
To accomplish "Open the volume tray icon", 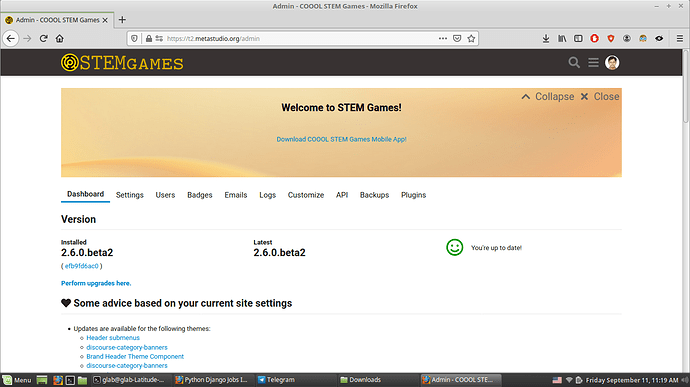I will [684, 380].
